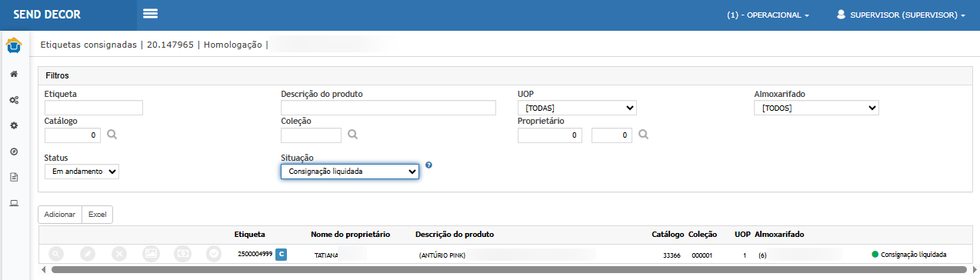Open the laptop sidebar icon
The image size is (980, 280).
click(14, 203)
